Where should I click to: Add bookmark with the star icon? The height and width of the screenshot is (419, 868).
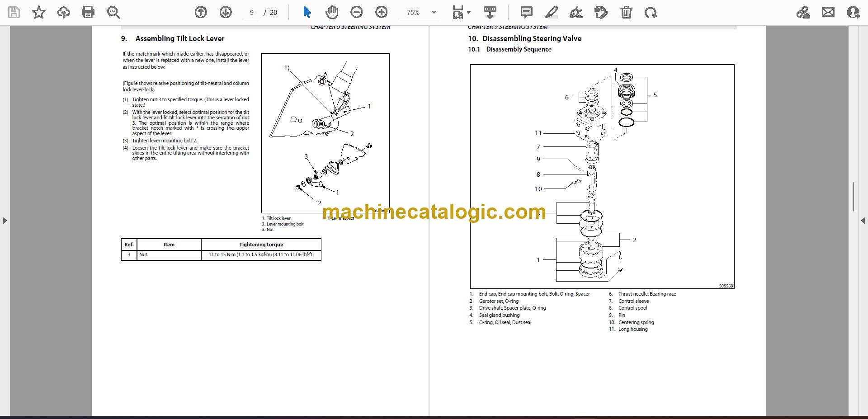(x=39, y=12)
